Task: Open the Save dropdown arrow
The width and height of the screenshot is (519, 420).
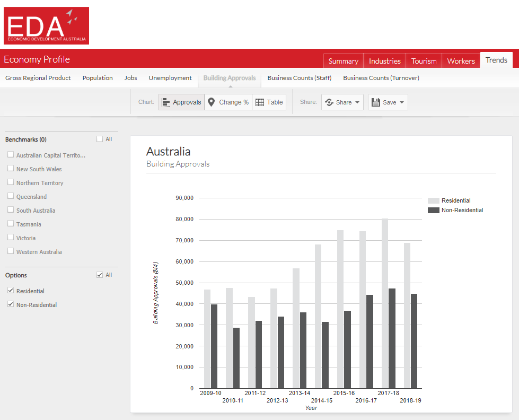Action: tap(402, 102)
